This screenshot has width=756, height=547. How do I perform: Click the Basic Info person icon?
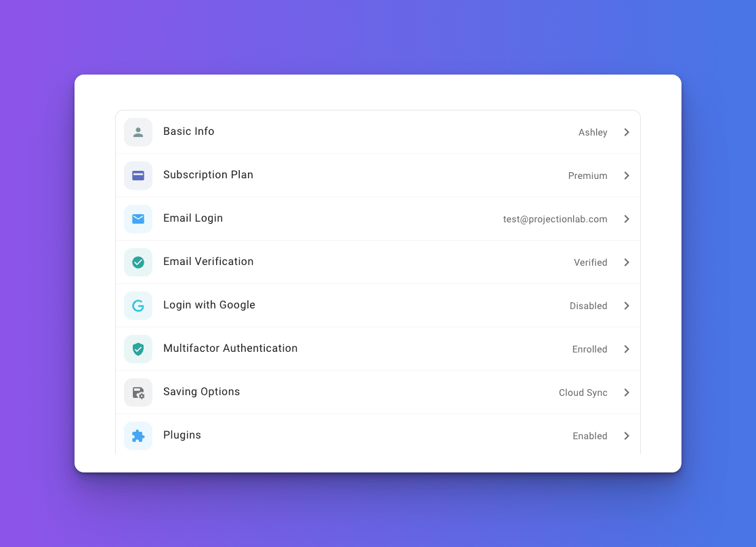[138, 132]
